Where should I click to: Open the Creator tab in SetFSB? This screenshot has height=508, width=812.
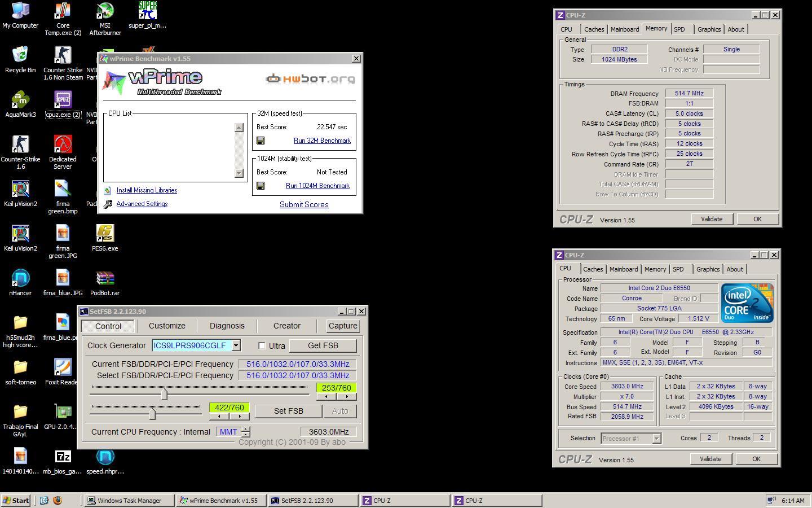click(x=287, y=326)
